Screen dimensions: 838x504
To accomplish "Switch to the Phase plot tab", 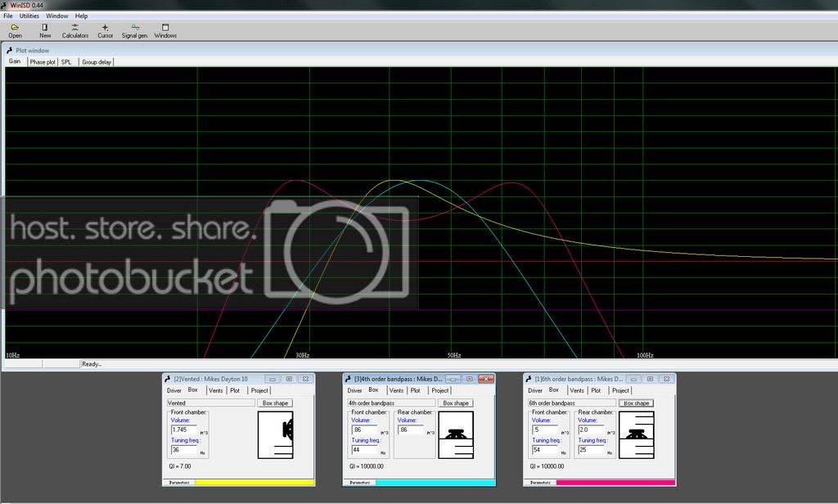I will (43, 62).
